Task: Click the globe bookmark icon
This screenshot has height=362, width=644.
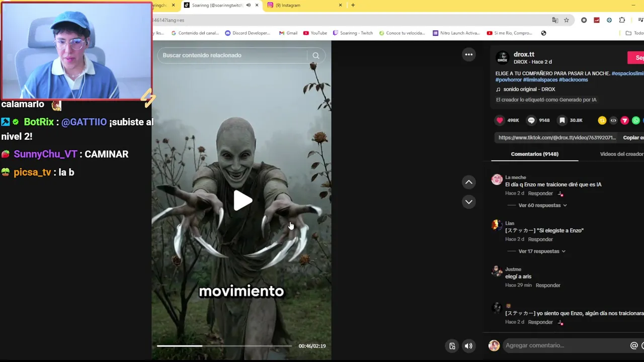Action: [x=543, y=33]
